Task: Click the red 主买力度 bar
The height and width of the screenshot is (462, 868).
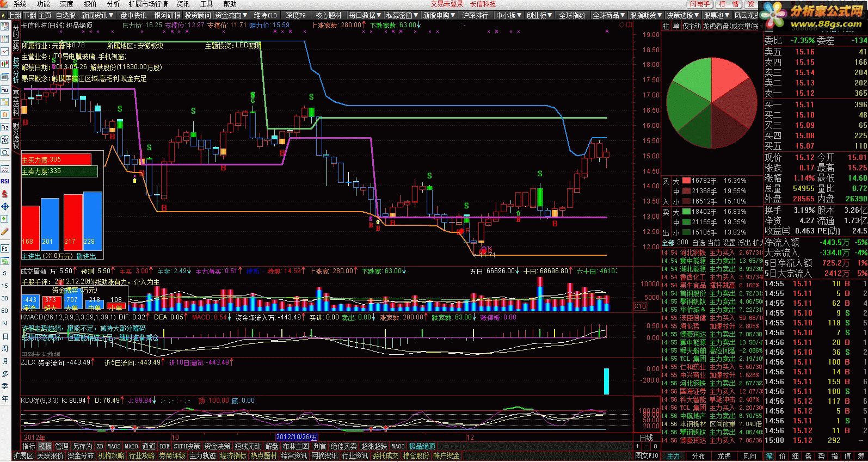Action: click(x=56, y=159)
